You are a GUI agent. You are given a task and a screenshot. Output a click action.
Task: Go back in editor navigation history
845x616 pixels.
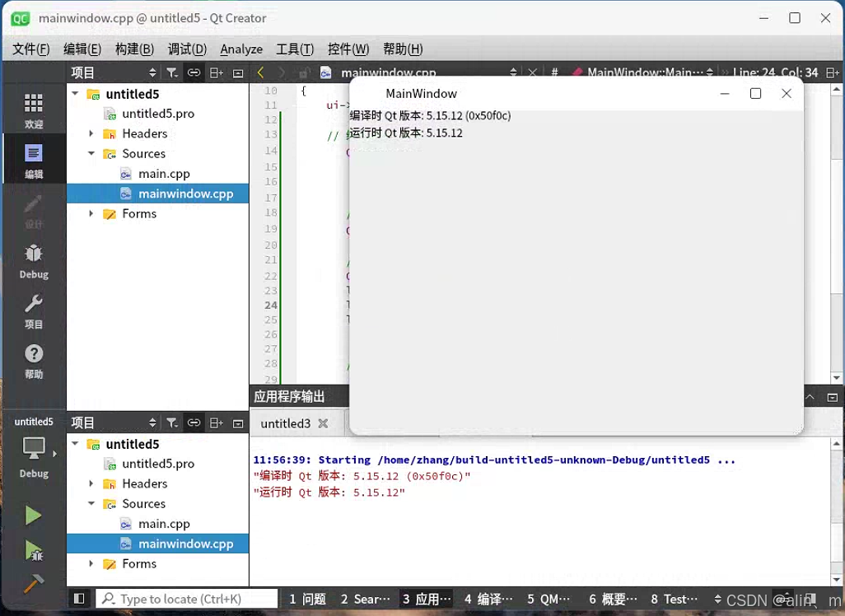[261, 72]
